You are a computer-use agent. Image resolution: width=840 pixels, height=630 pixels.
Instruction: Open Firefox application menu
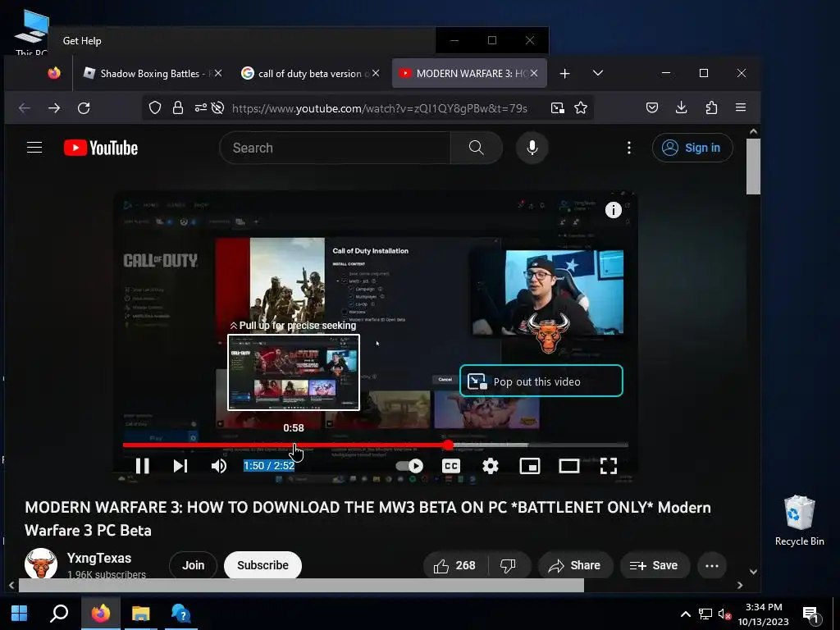point(741,107)
